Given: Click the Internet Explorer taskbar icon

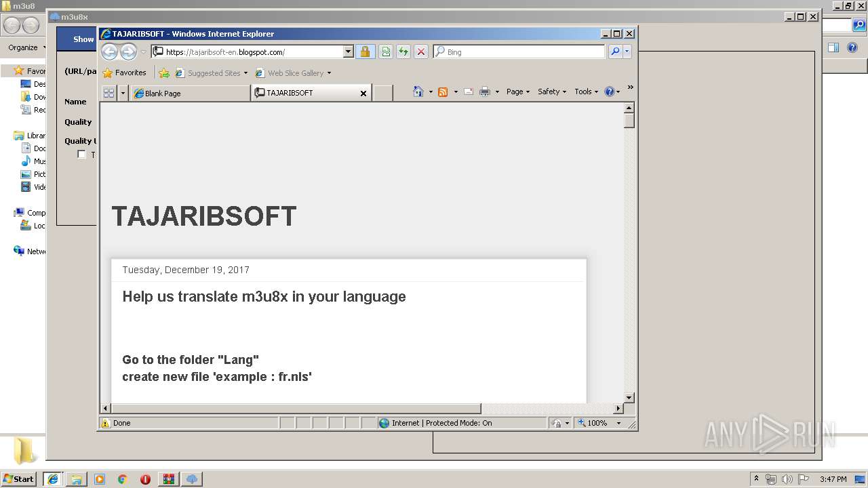Looking at the screenshot, I should (x=53, y=479).
